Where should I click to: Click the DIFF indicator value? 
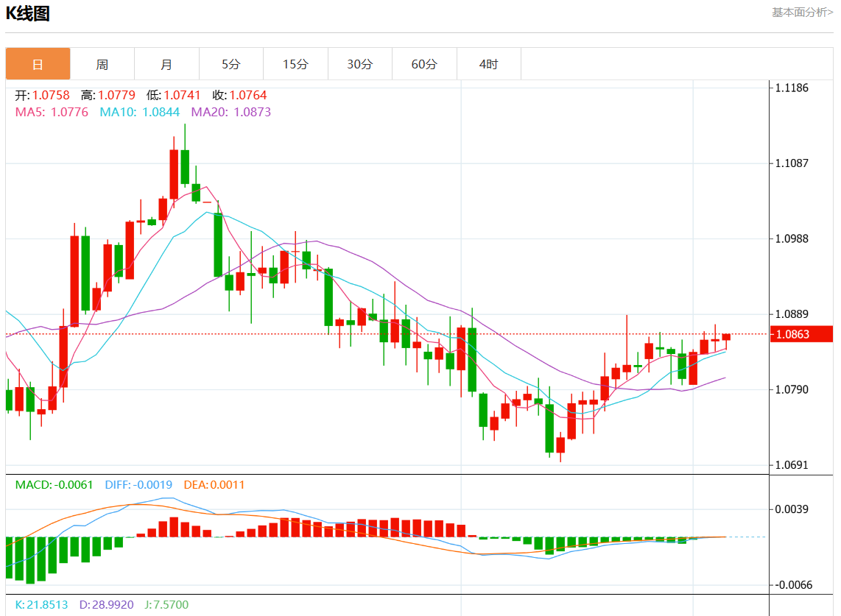138,484
